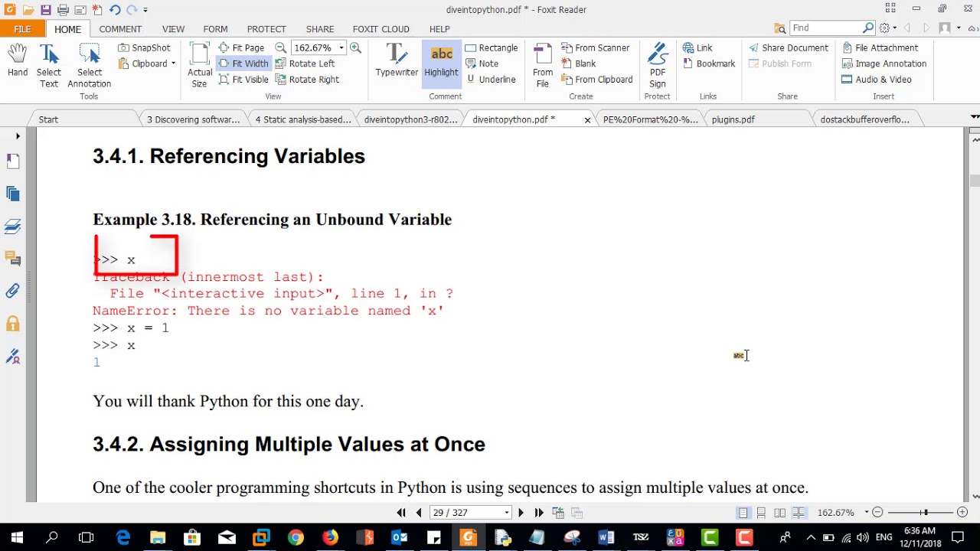Create a Blank PDF
The height and width of the screenshot is (551, 980).
578,64
